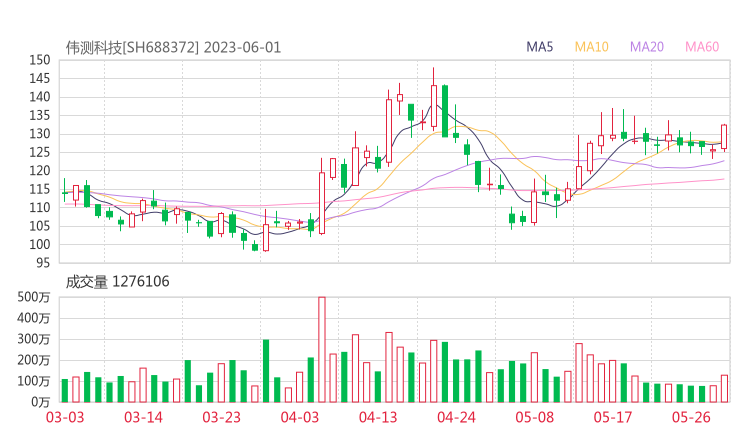740x440 pixels.
Task: Click the 0万 volume axis label
Action: click(x=41, y=402)
